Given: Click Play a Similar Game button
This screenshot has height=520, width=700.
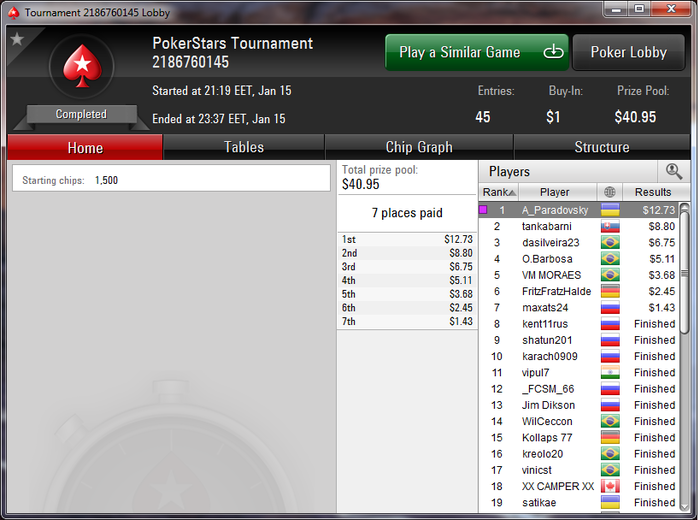Looking at the screenshot, I should tap(477, 52).
